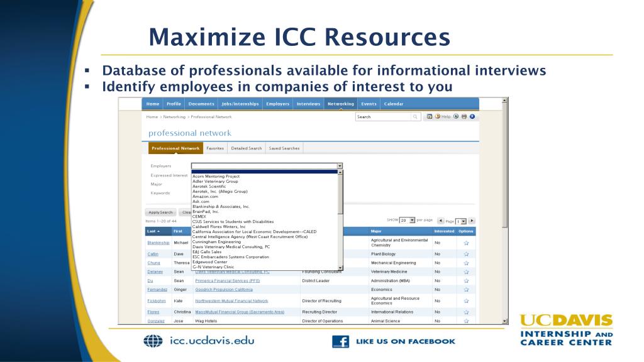Click the globe icon beside icc.ucdavis.edu
Viewport: 644px width, 362px height.
coord(153,341)
